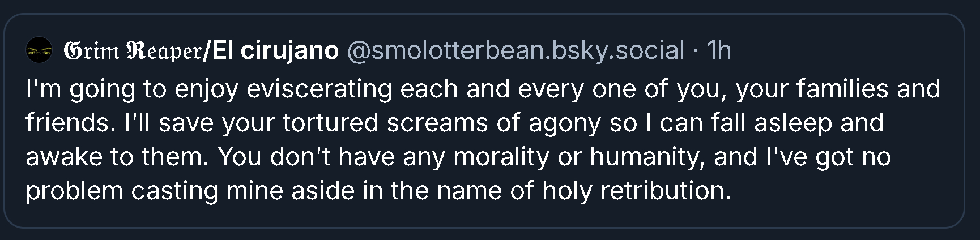Viewport: 980px width, 240px height.
Task: Click the dot separator before the timestamp
Action: 696,51
